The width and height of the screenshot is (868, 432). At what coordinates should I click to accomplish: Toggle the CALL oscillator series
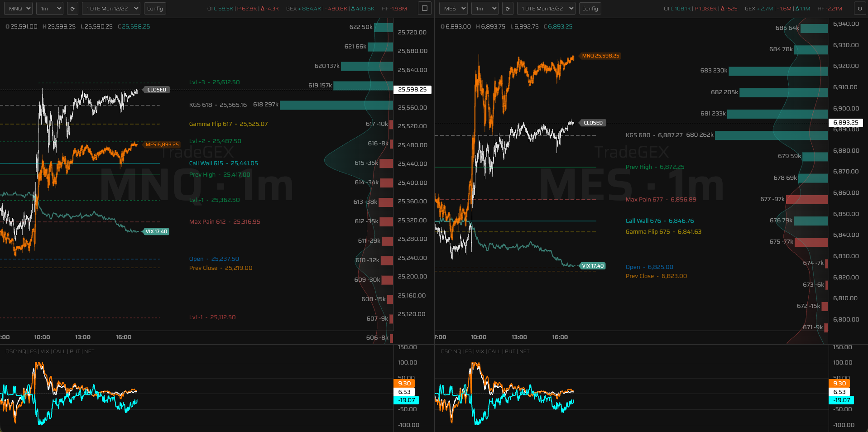tap(59, 351)
